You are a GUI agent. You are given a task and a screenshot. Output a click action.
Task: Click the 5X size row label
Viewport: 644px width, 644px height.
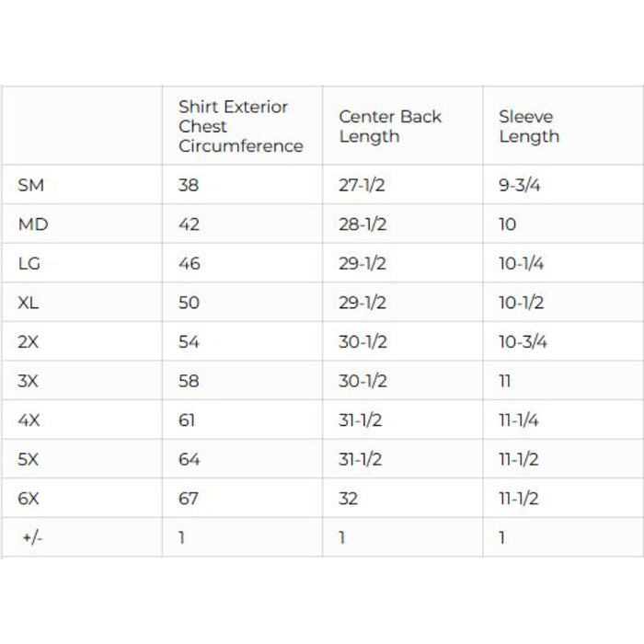29,459
